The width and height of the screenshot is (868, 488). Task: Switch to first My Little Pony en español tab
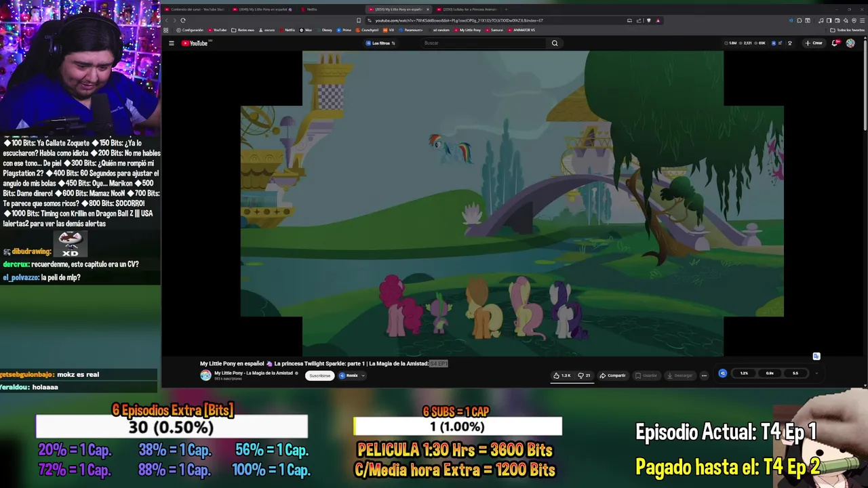point(262,9)
